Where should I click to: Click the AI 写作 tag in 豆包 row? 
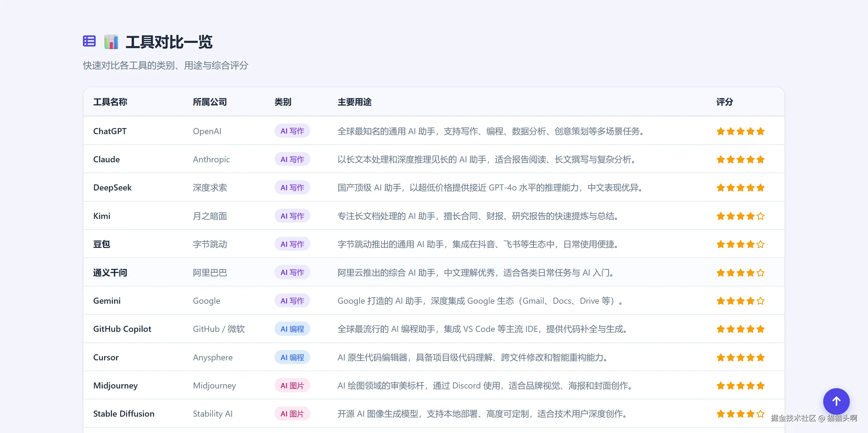click(292, 244)
